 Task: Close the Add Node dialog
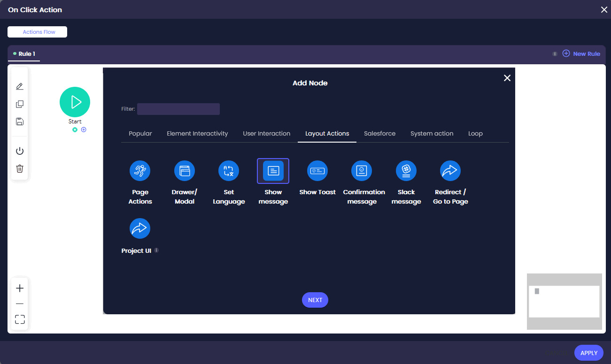tap(507, 78)
